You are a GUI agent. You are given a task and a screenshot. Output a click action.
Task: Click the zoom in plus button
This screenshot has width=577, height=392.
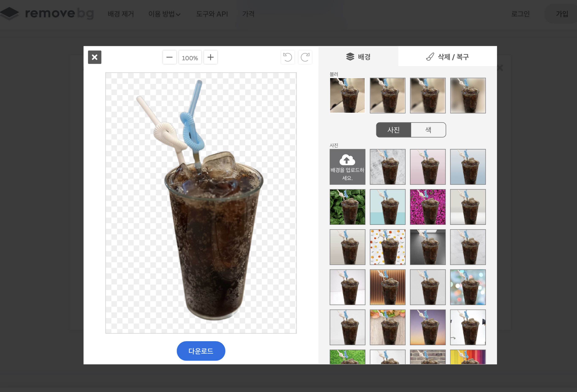[210, 57]
